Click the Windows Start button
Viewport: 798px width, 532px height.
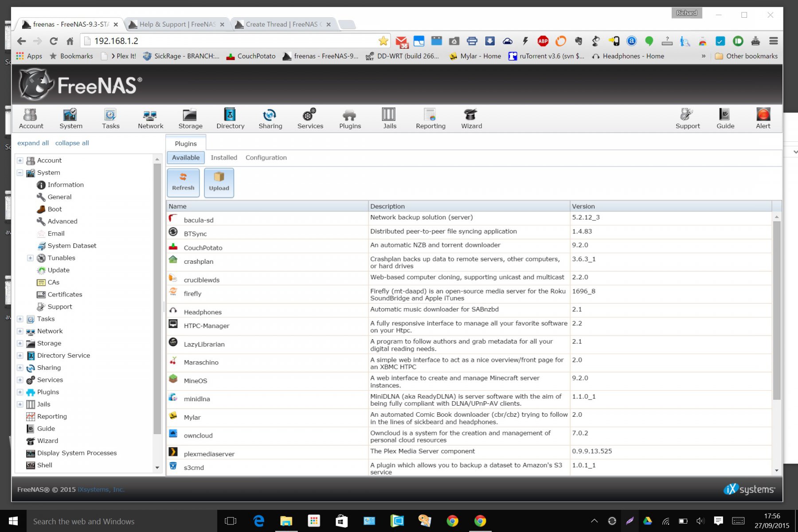tap(13, 521)
